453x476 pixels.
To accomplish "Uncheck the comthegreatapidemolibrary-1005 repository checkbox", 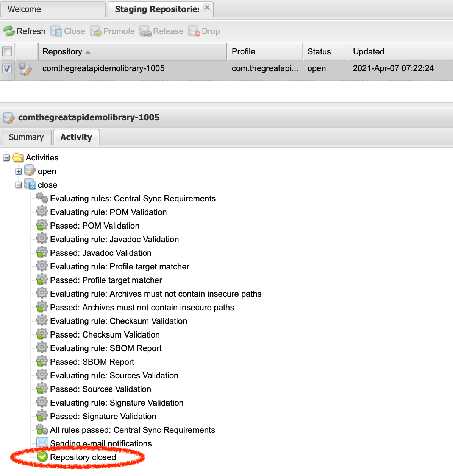I will click(7, 68).
